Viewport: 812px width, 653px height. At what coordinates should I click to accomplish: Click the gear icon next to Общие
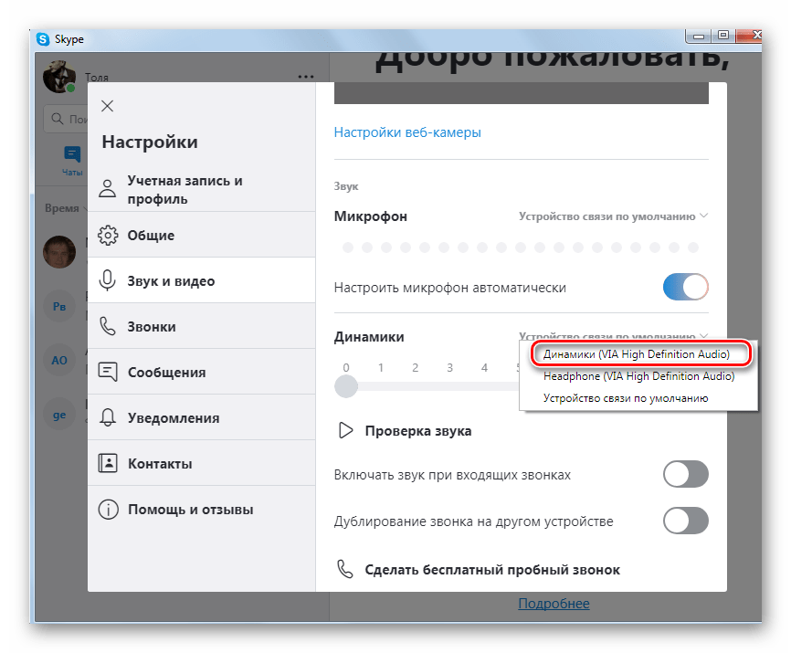click(x=108, y=235)
